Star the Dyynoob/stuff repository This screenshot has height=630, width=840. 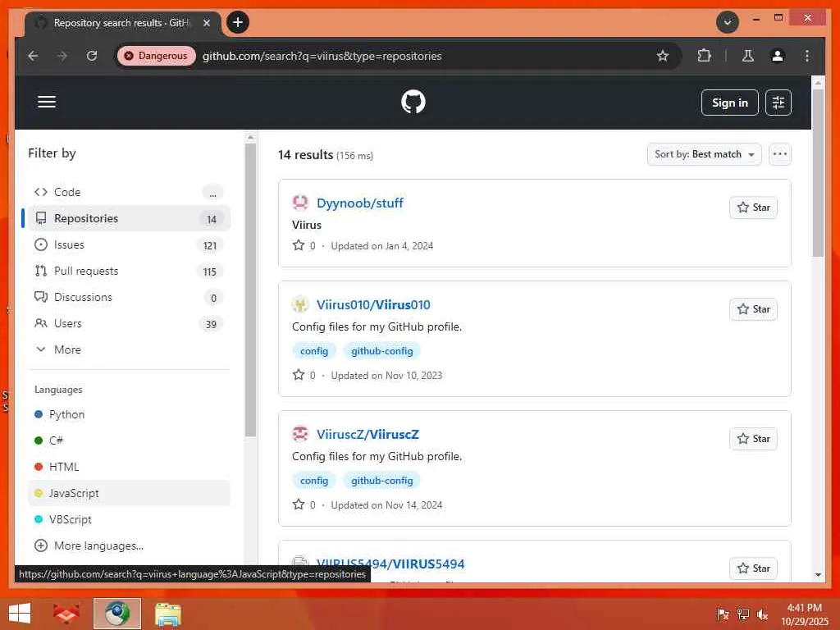pyautogui.click(x=753, y=208)
